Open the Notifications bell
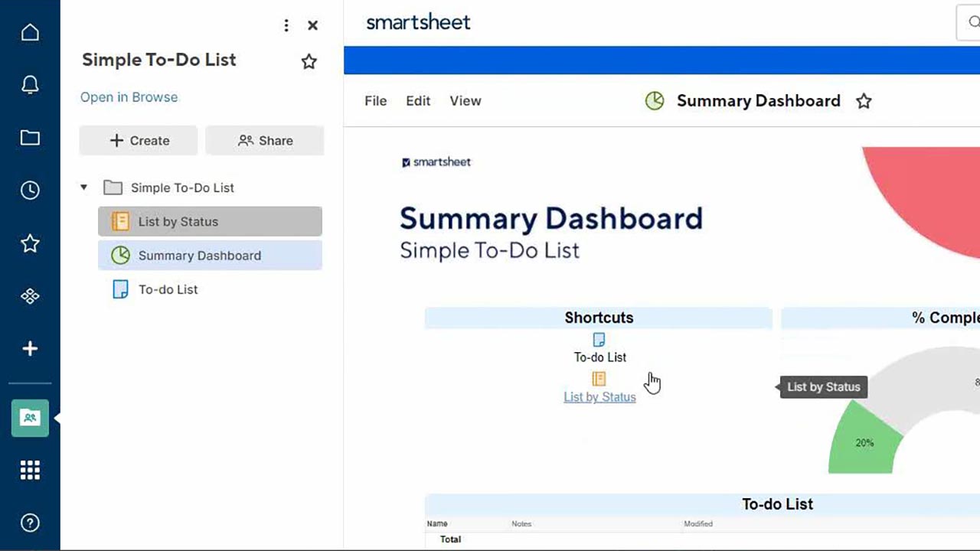Image resolution: width=980 pixels, height=551 pixels. [x=30, y=85]
